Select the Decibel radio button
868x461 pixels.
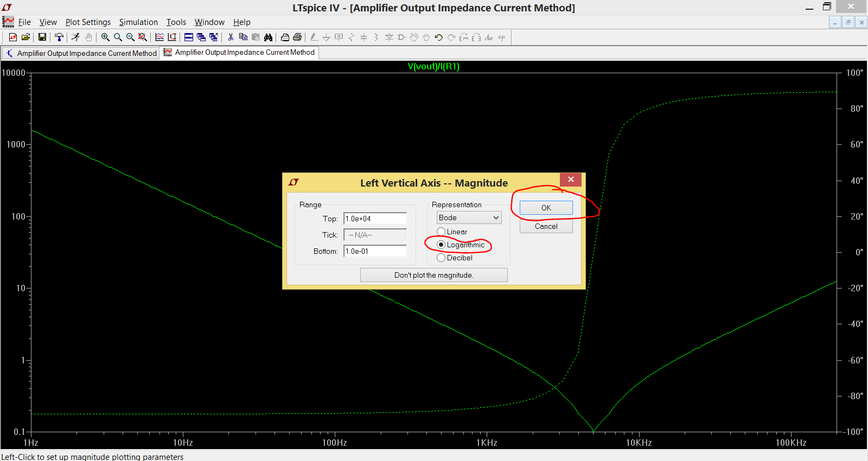(441, 258)
